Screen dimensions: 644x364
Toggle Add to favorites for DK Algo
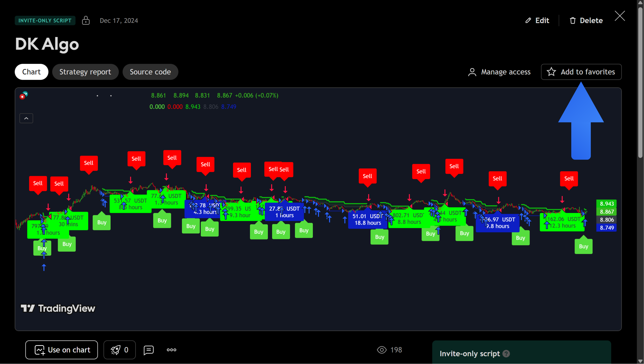pyautogui.click(x=581, y=72)
